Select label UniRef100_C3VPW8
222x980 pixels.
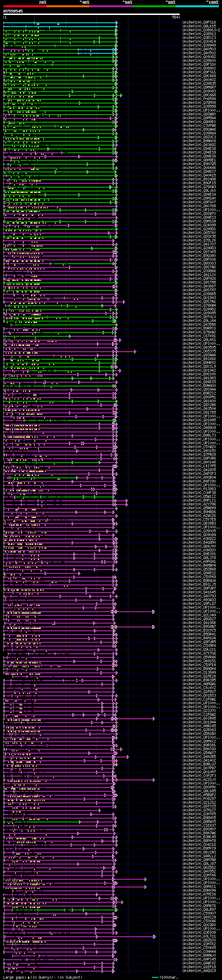click(x=199, y=125)
